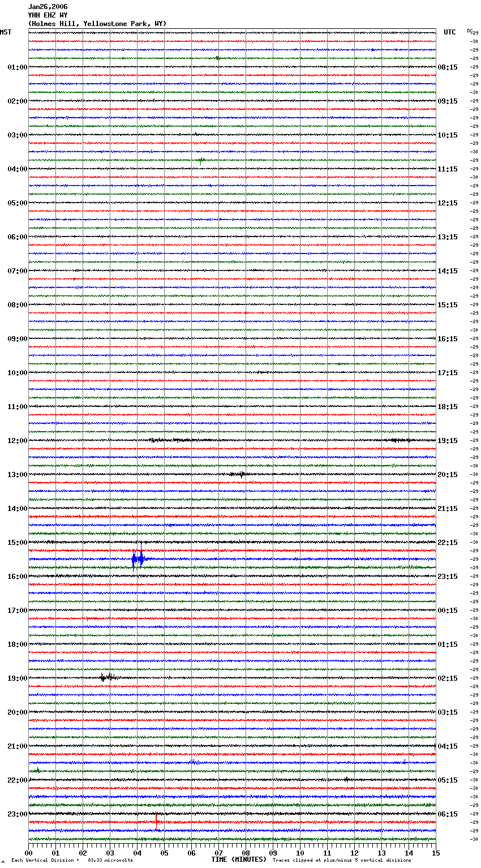Click the date label Jan26,2006

pyautogui.click(x=48, y=7)
